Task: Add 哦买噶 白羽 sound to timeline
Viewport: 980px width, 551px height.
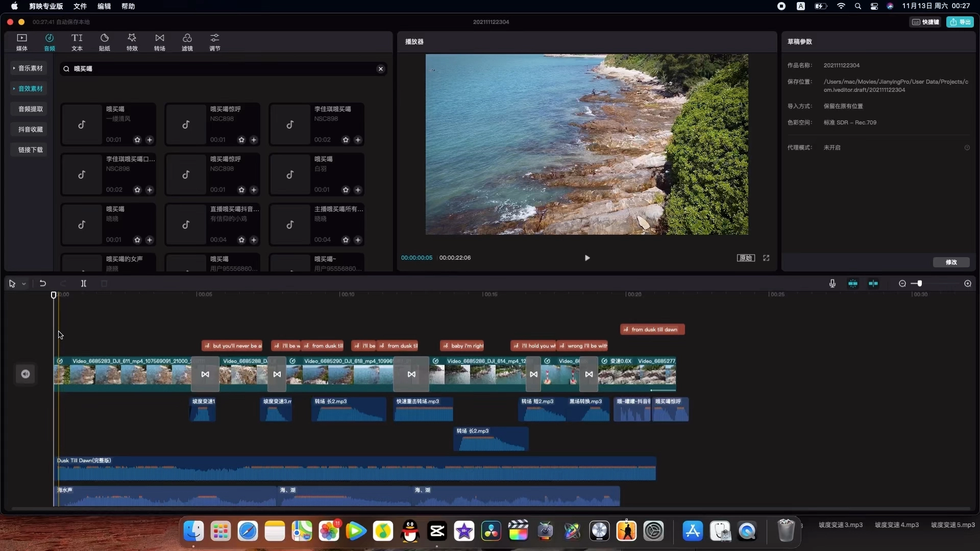Action: click(358, 190)
